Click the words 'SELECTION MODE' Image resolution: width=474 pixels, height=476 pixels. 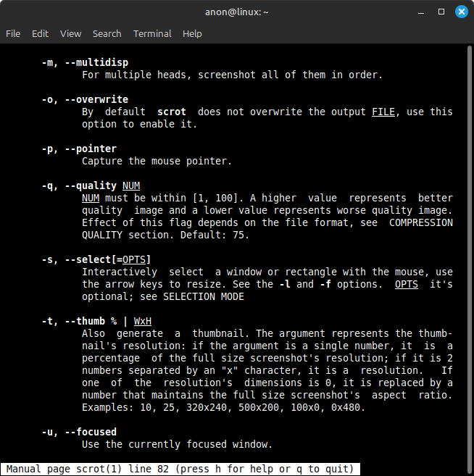point(204,296)
